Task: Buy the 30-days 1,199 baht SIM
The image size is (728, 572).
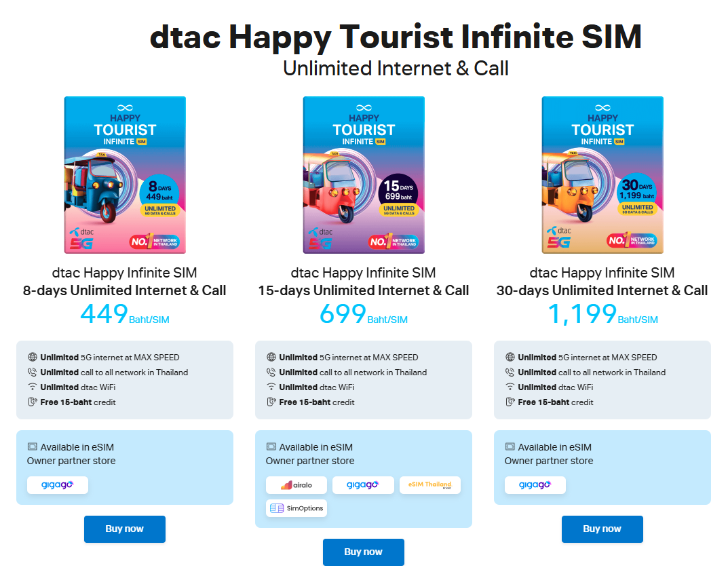Action: pos(602,529)
